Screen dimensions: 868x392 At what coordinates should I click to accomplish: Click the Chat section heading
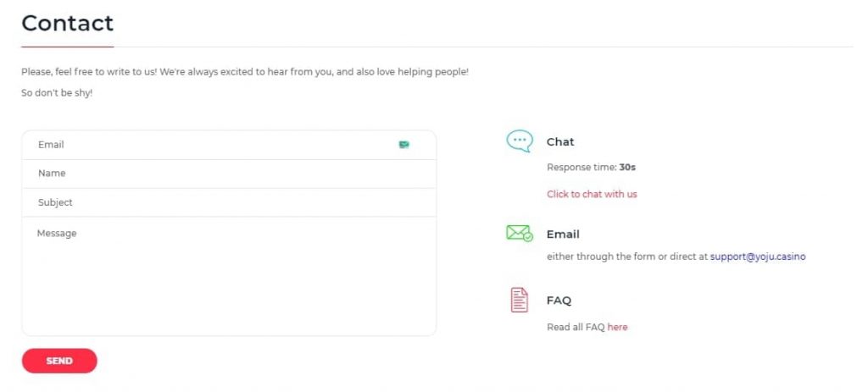point(560,141)
